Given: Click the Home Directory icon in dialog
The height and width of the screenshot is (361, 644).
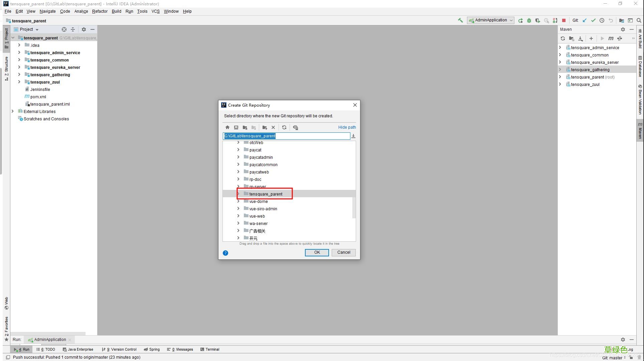Looking at the screenshot, I should coord(227,127).
